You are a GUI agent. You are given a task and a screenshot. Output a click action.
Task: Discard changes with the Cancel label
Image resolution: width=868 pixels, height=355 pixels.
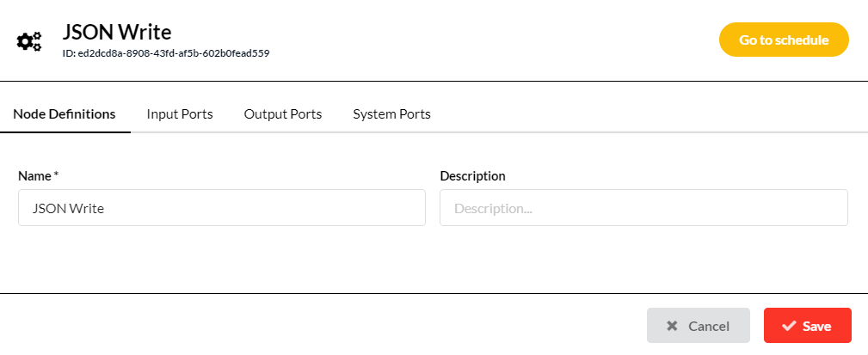pyautogui.click(x=709, y=327)
